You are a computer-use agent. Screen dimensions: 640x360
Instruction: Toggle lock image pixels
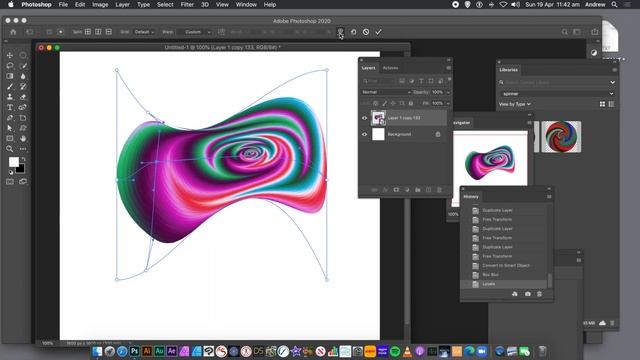[384, 103]
